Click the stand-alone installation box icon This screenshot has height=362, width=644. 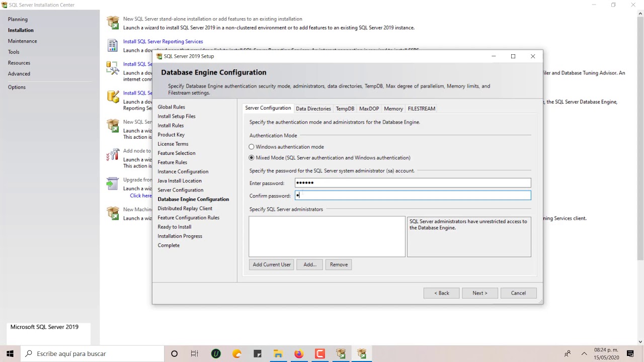coord(113,23)
